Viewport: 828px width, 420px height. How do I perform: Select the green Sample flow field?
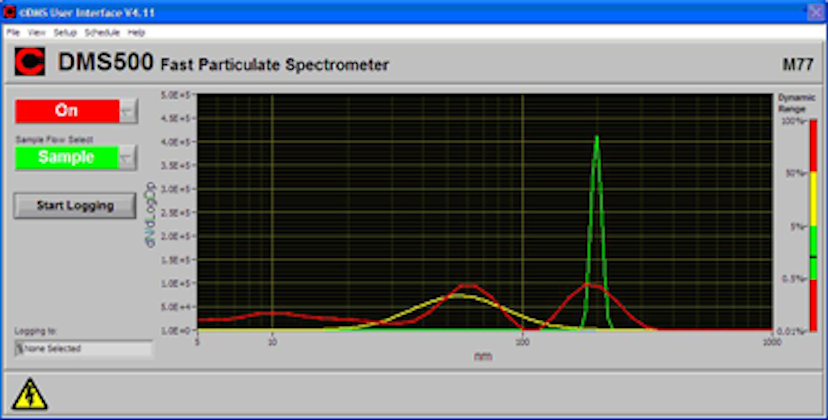click(67, 157)
